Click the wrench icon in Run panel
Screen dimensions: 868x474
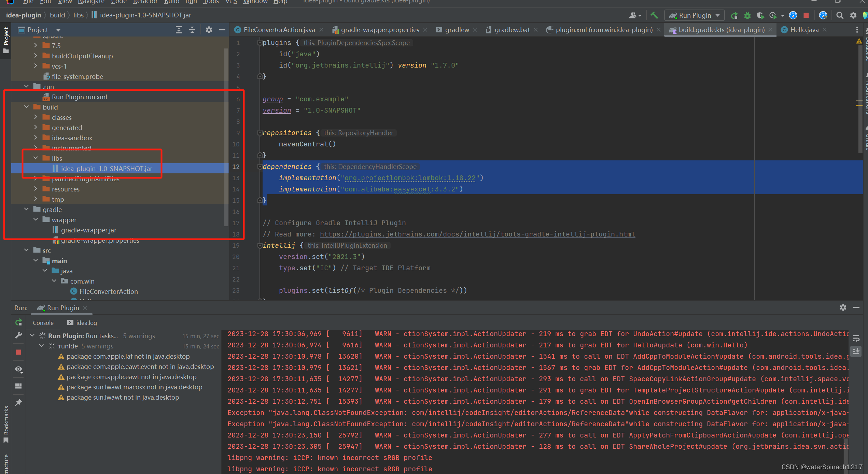pos(19,335)
